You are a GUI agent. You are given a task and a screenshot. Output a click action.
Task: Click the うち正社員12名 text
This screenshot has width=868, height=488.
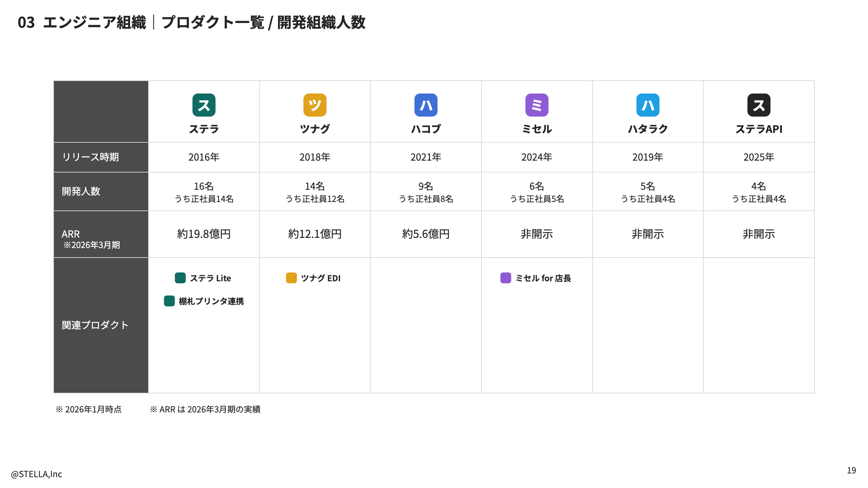315,199
